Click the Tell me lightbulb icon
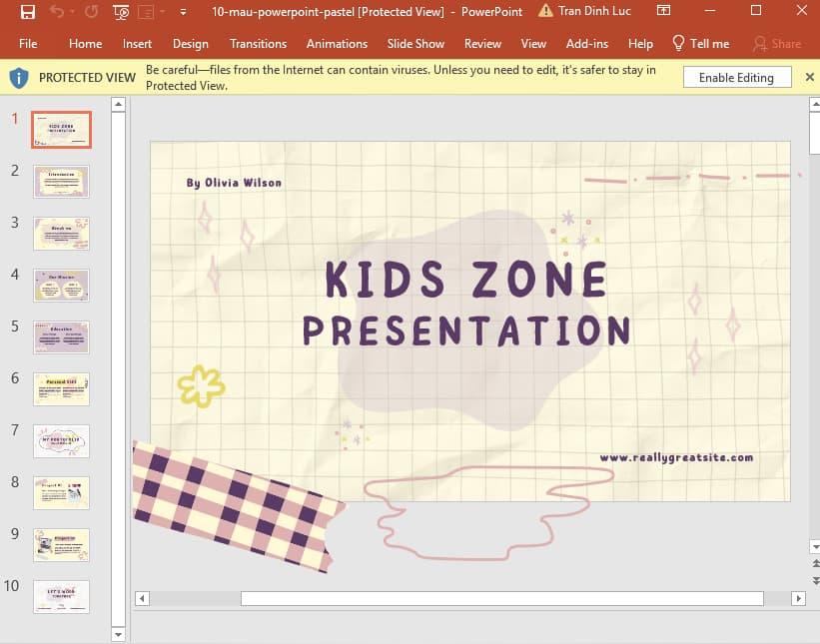This screenshot has width=820, height=644. (679, 44)
